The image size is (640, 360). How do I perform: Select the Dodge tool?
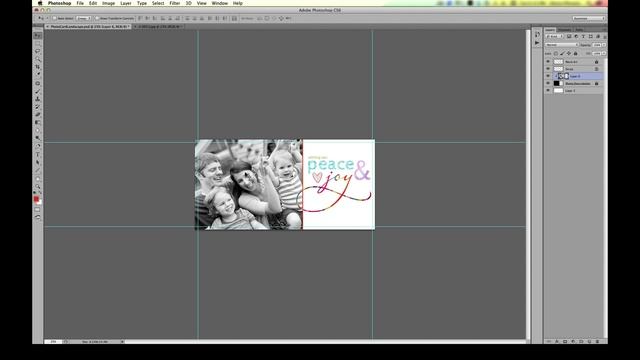point(38,138)
